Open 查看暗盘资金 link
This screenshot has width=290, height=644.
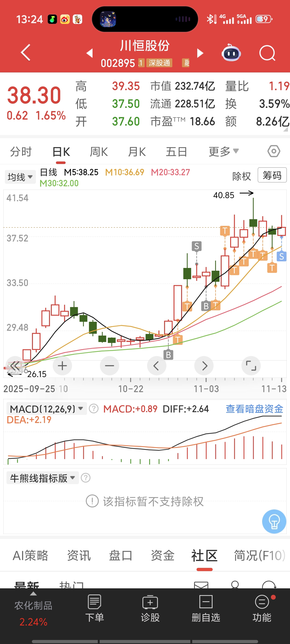pyautogui.click(x=255, y=409)
